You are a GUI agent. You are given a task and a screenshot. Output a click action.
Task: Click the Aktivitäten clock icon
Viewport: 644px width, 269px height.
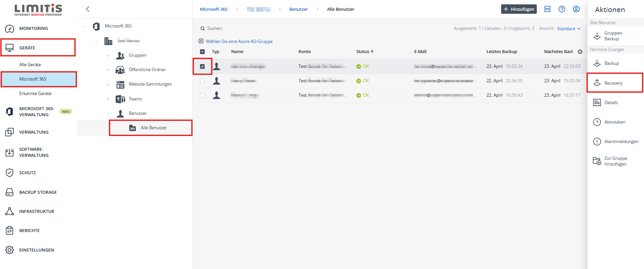597,122
